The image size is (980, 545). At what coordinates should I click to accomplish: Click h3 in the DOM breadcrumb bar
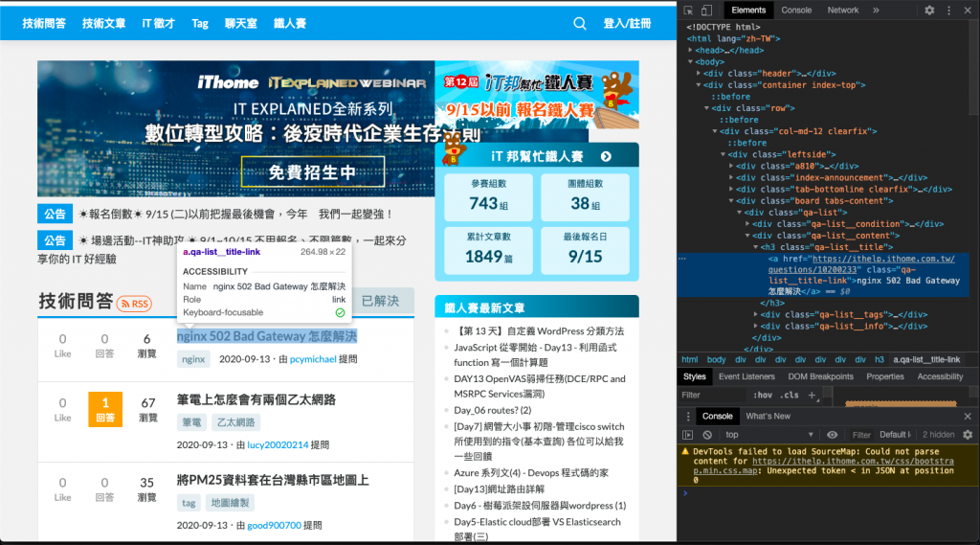click(880, 360)
